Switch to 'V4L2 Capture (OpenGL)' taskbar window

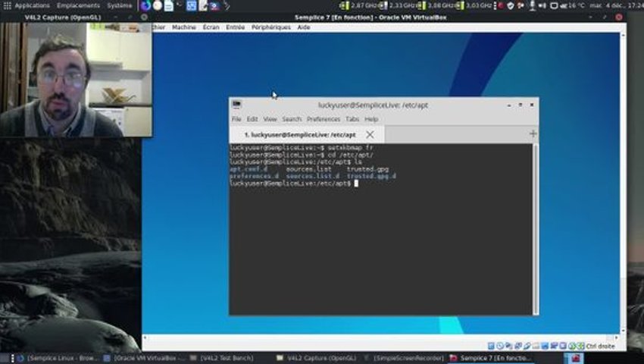point(317,358)
